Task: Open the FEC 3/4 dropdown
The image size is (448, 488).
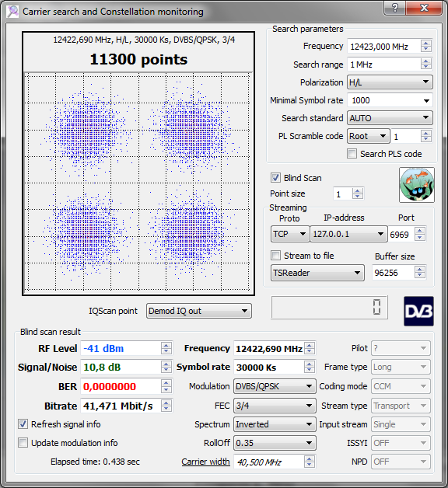Action: tap(275, 406)
